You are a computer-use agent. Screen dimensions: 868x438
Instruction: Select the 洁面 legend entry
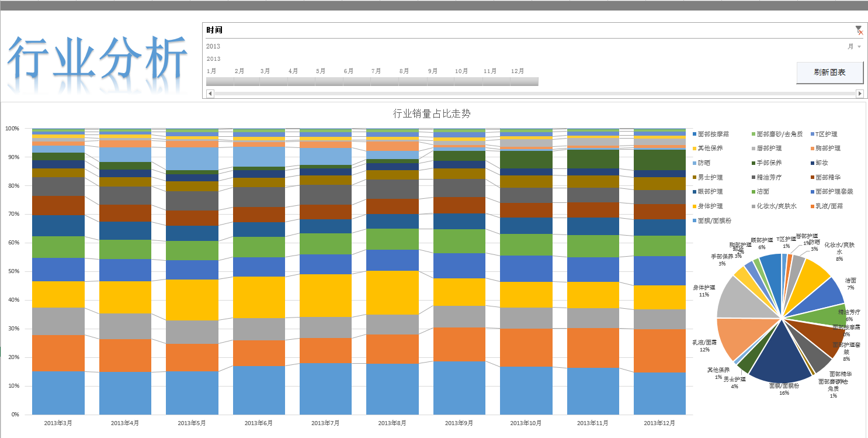click(760, 192)
